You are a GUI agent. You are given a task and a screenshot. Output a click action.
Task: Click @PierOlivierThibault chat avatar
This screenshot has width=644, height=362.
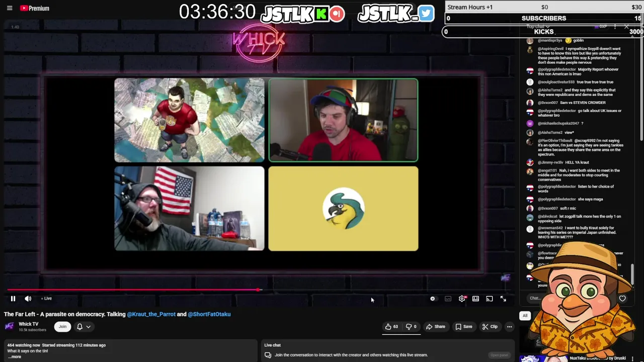point(530,142)
